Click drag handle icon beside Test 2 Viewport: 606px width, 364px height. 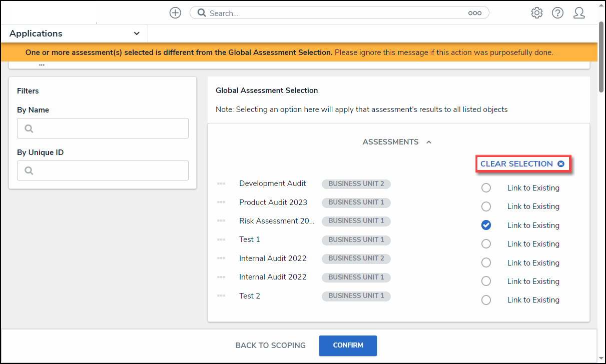[x=221, y=296]
